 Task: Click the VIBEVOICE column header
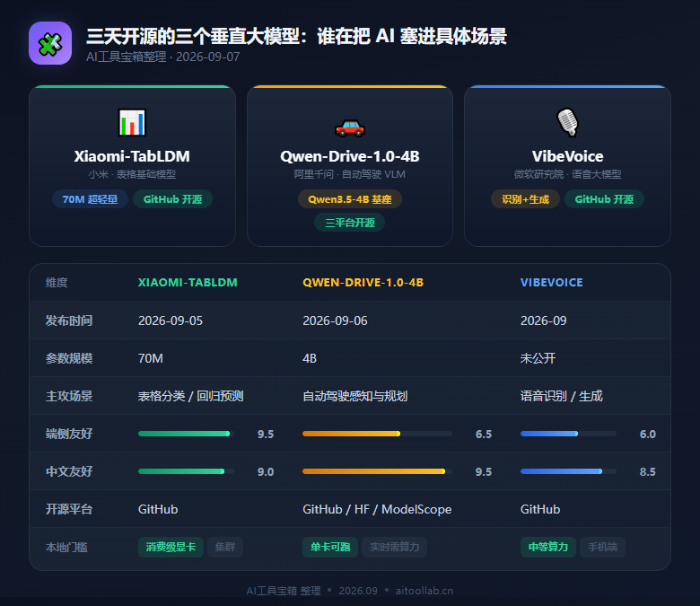click(x=551, y=283)
